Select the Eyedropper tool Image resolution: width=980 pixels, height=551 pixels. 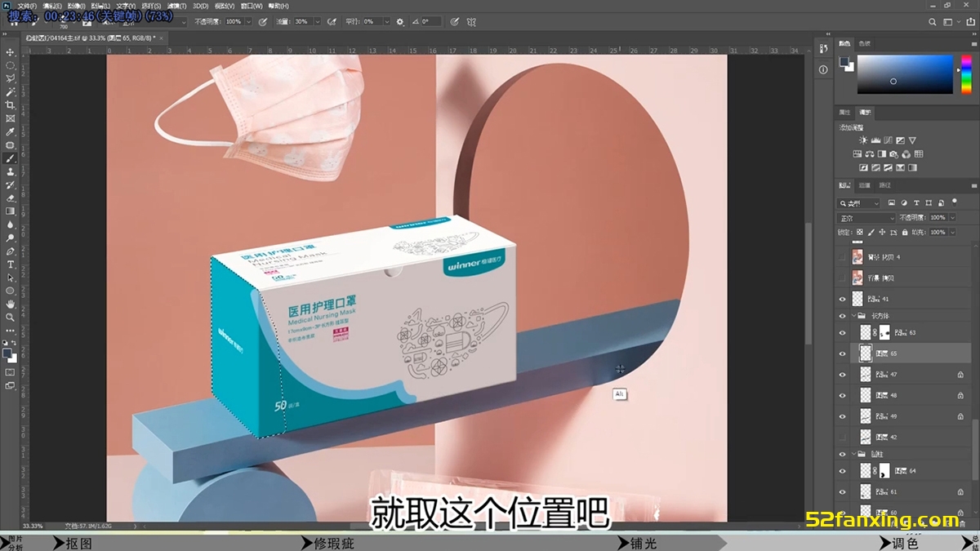point(11,131)
